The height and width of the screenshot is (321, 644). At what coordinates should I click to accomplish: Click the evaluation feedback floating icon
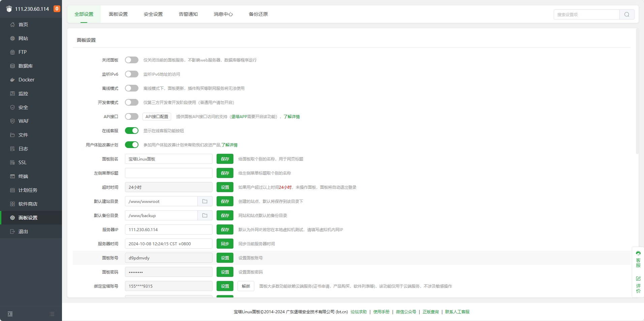(638, 285)
